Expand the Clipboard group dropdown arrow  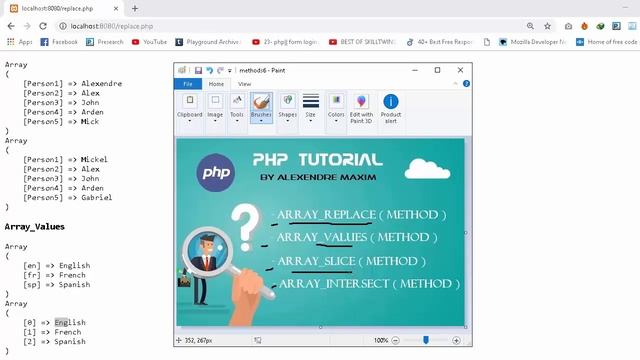coord(189,121)
